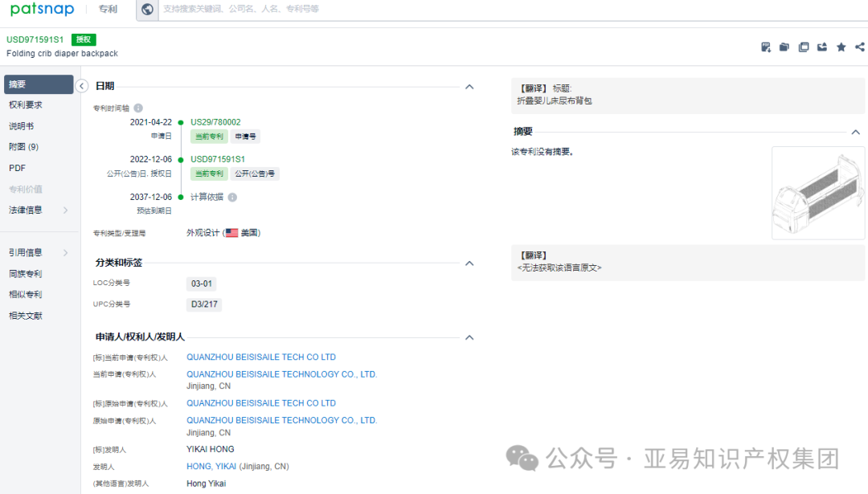Click the YIKAI HONG standardized inventor name

coord(211,449)
